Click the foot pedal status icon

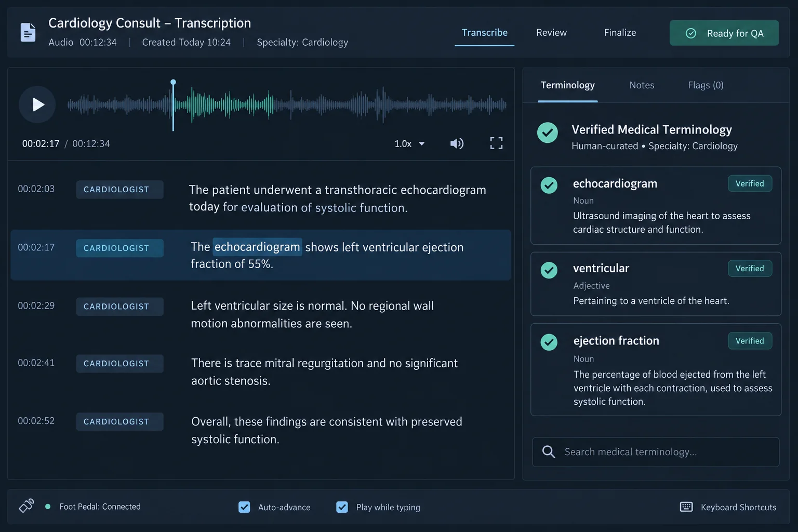click(x=26, y=506)
